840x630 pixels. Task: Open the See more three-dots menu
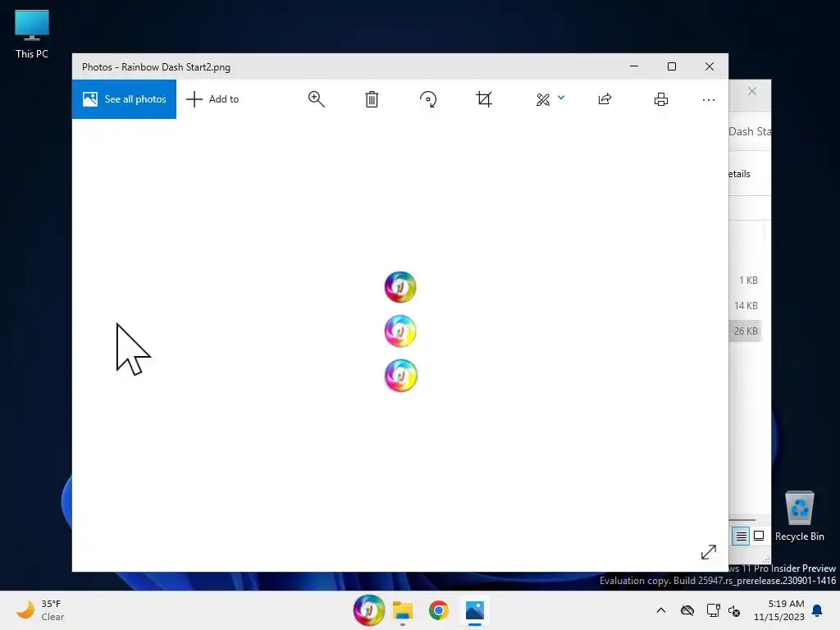click(708, 99)
